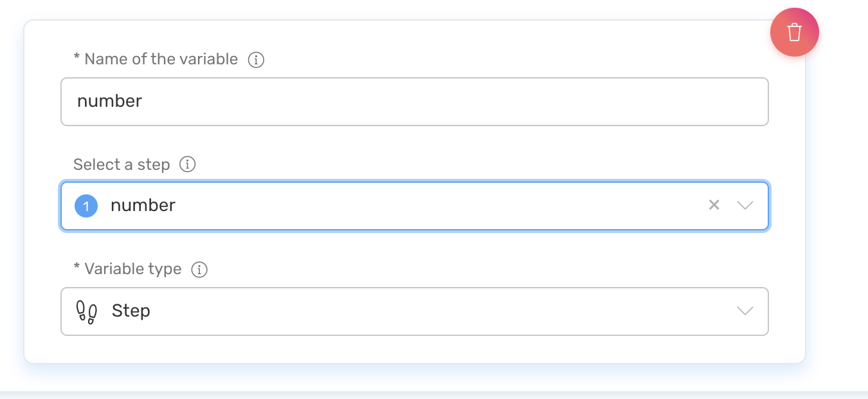Viewport: 868px width, 399px height.
Task: Clear the selected step with the X icon
Action: click(714, 205)
